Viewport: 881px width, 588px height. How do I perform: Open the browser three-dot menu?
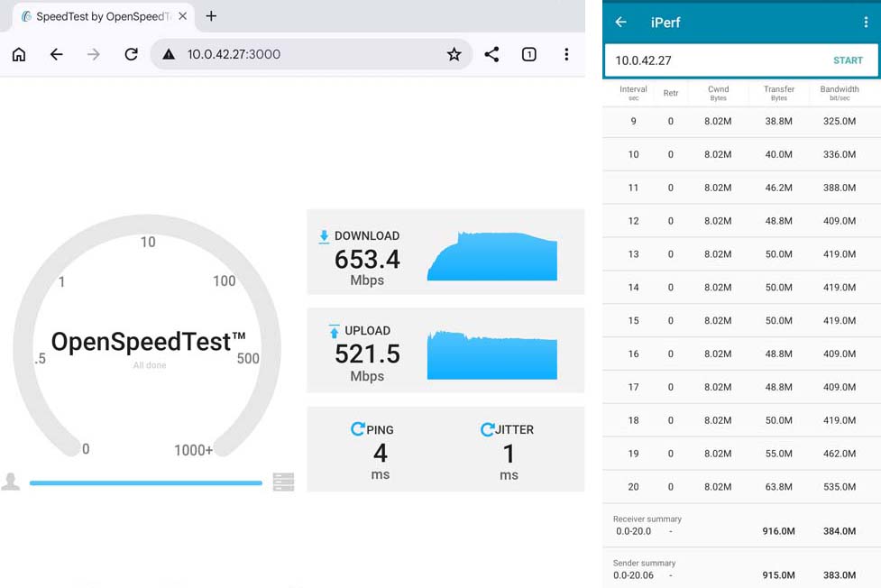click(566, 54)
